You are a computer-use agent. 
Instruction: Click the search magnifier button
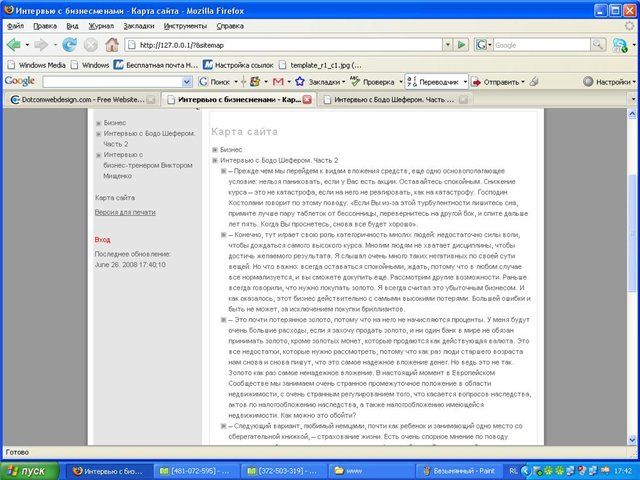[x=598, y=44]
